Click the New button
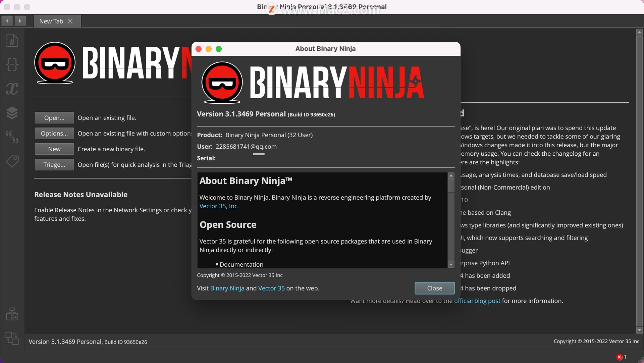This screenshot has width=644, height=363. pyautogui.click(x=54, y=149)
